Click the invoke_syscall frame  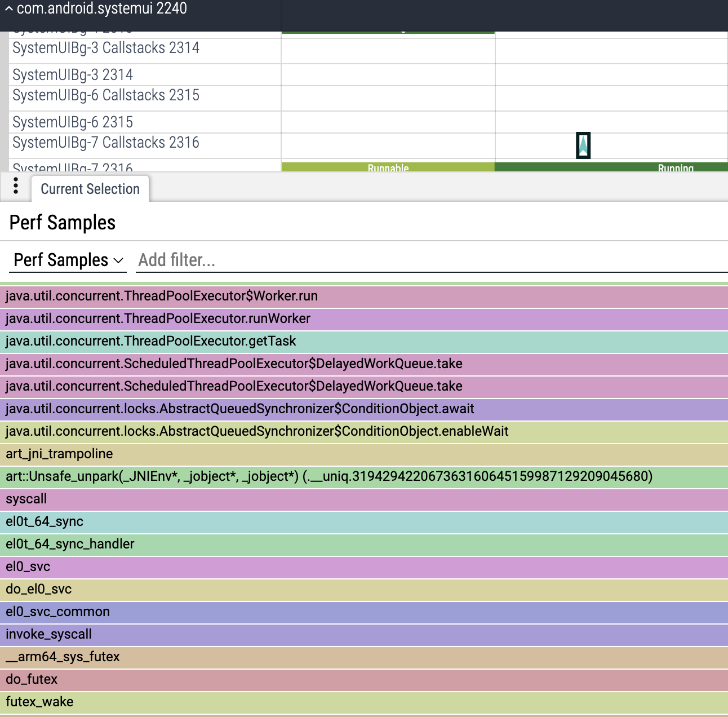364,635
